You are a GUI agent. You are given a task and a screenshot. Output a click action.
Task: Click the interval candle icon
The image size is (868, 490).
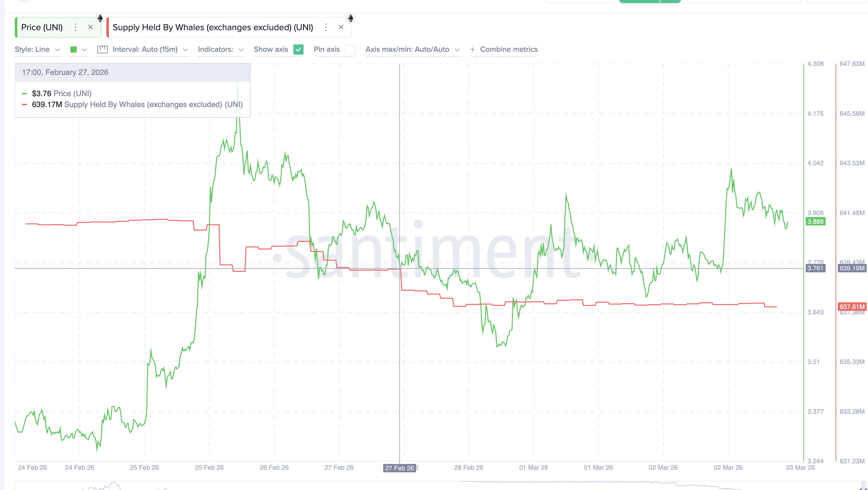[x=102, y=50]
